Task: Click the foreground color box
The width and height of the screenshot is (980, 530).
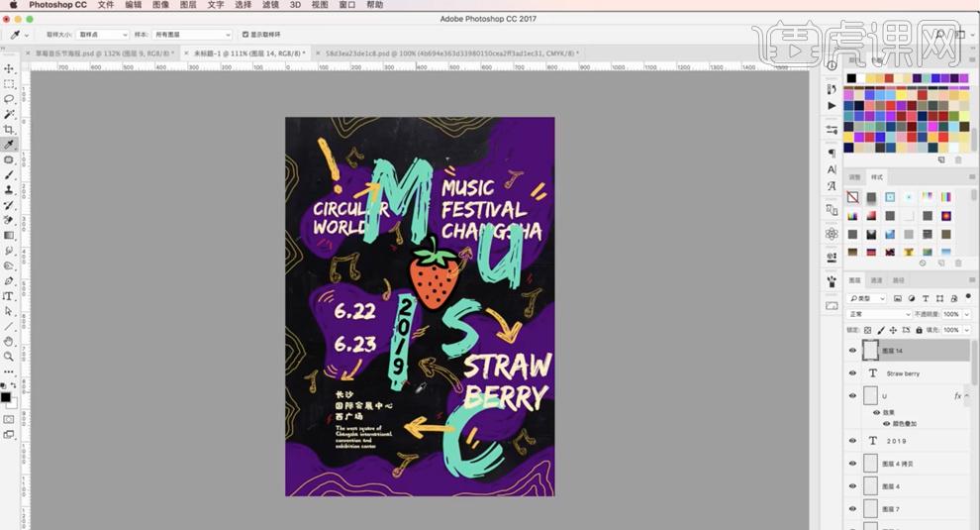Action: tap(6, 397)
